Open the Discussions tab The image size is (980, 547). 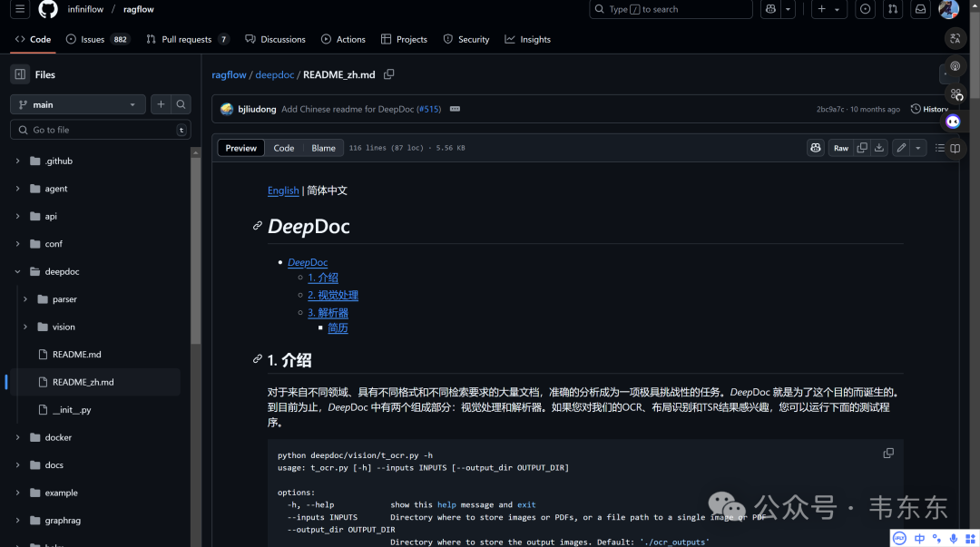276,39
